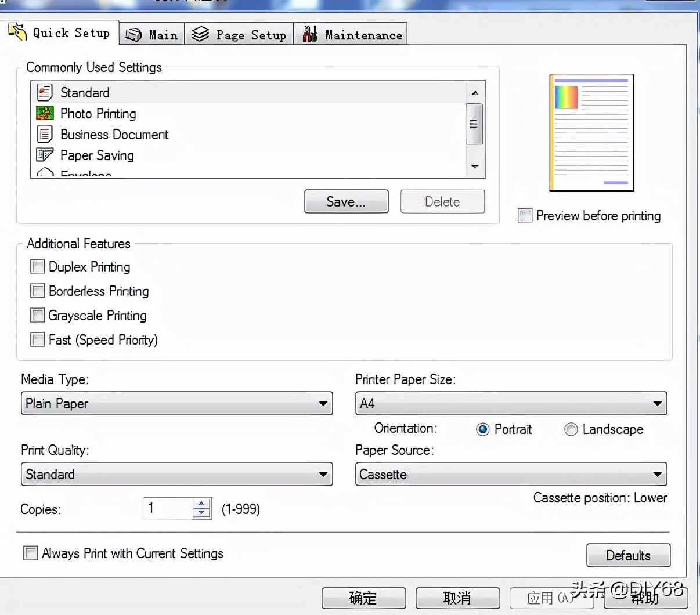Viewport: 700px width, 615px height.
Task: Toggle Borderless Printing checkbox
Action: pos(38,291)
